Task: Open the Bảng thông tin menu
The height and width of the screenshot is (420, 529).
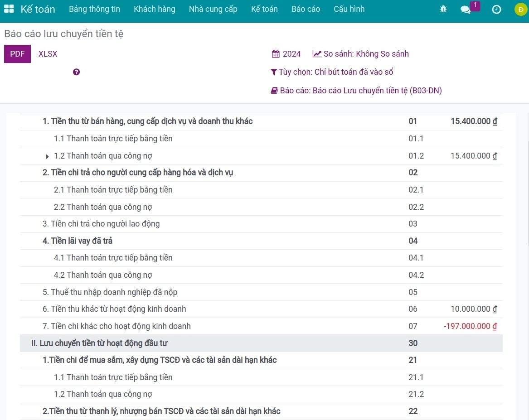Action: pos(94,9)
